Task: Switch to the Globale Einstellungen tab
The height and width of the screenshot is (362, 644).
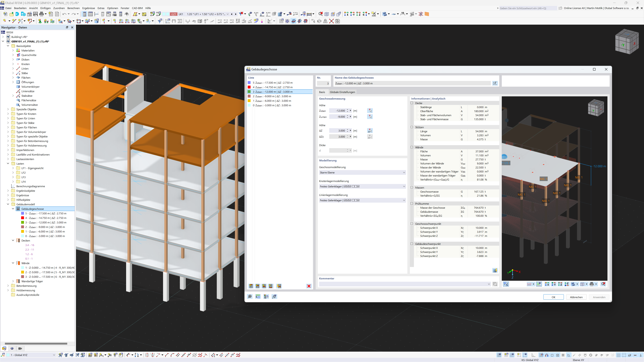Action: point(342,92)
